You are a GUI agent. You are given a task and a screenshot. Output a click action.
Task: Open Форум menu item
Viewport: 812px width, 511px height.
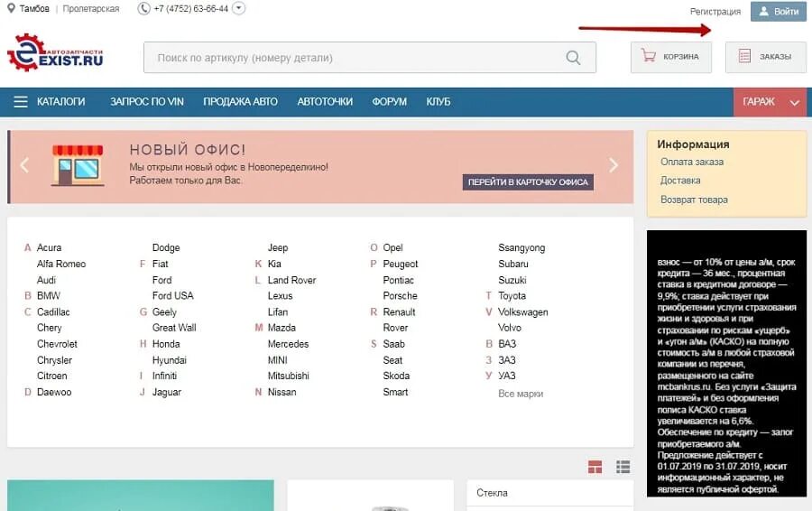390,102
